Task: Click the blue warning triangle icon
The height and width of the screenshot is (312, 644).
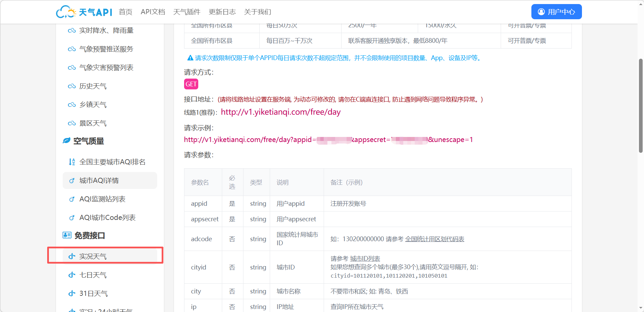Action: 190,58
